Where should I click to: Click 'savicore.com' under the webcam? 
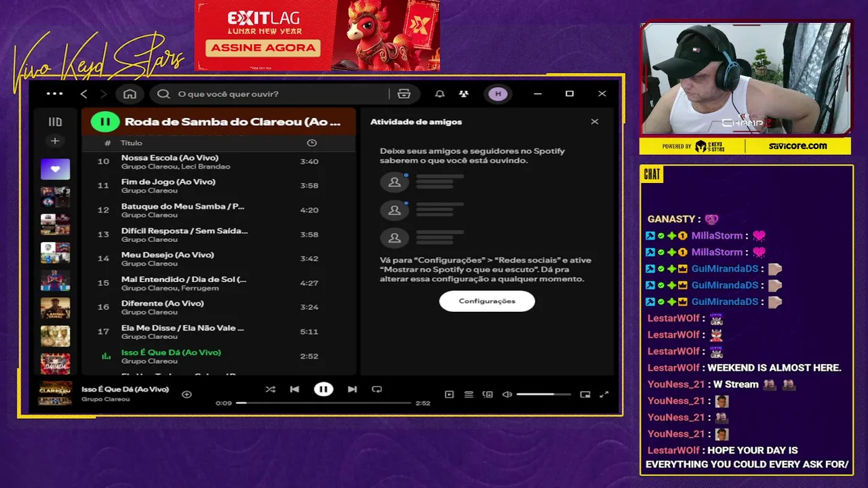[x=797, y=146]
